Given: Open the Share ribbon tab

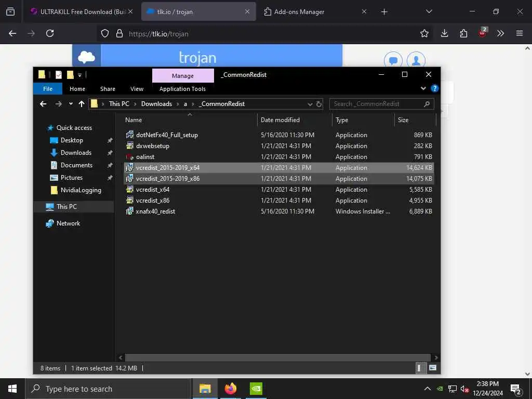Looking at the screenshot, I should (108, 88).
